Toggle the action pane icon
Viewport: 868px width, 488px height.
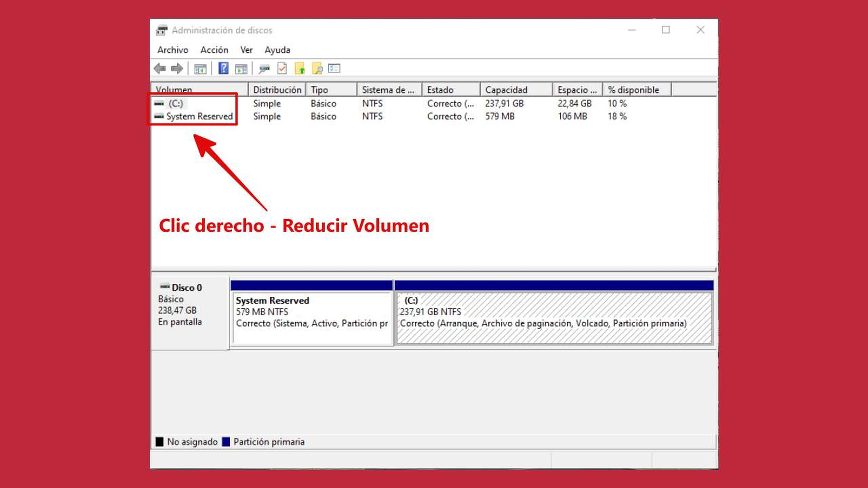click(241, 69)
